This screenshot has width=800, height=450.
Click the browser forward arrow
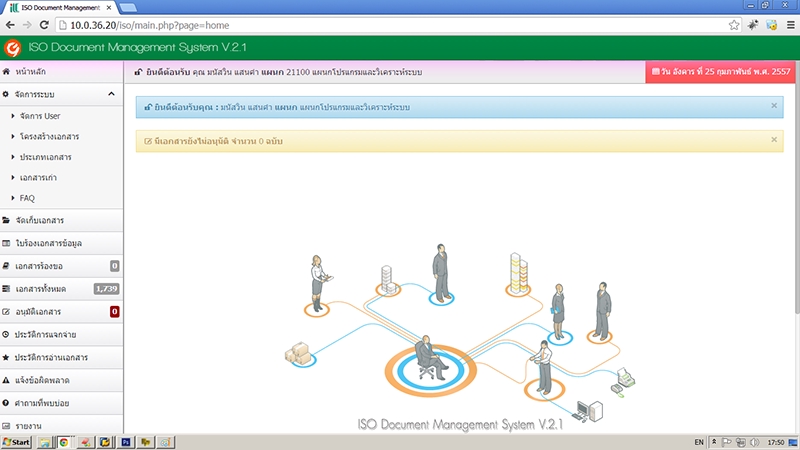point(27,25)
